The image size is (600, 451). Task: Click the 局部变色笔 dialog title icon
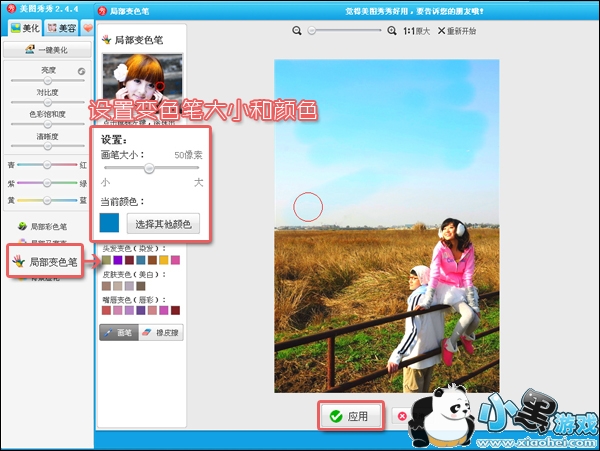[102, 11]
